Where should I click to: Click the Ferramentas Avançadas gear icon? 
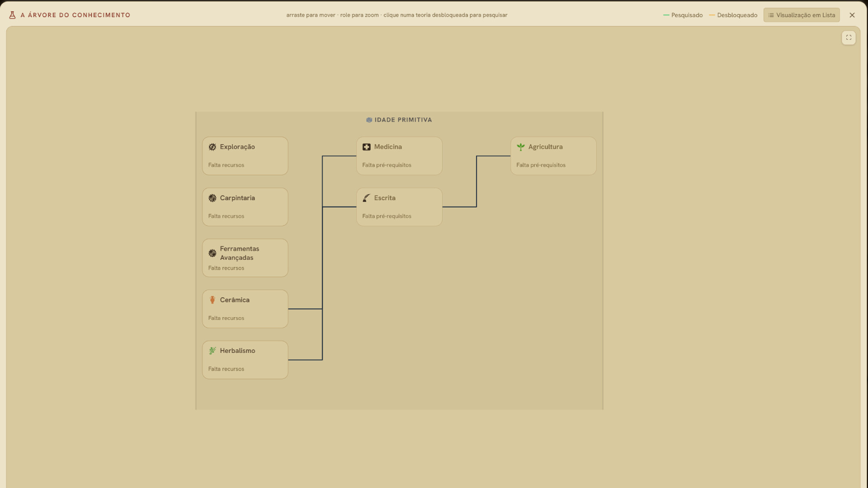click(212, 253)
